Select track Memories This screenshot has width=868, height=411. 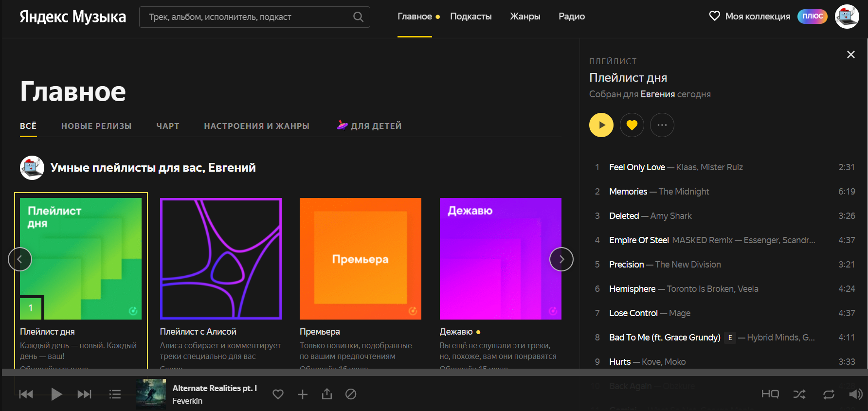pyautogui.click(x=628, y=192)
